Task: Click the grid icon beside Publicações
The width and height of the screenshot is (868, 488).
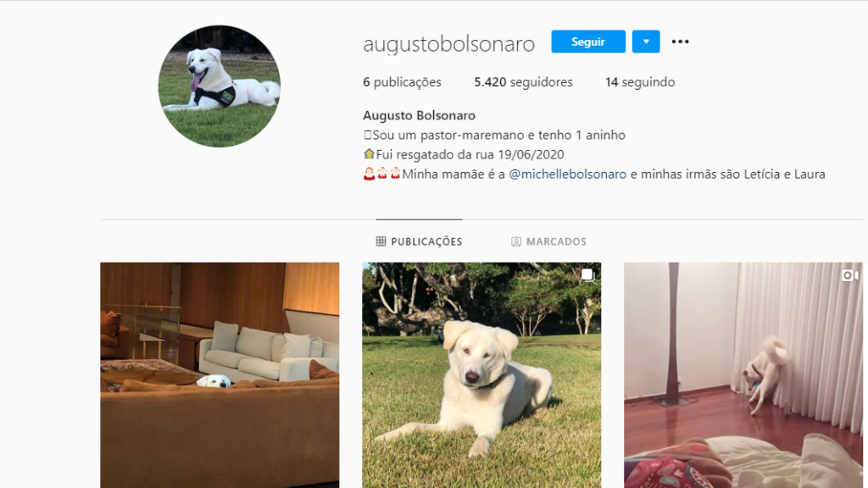Action: coord(381,241)
